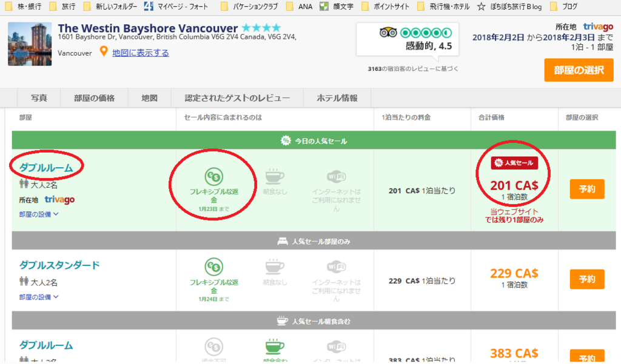
Task: Click the red 人気セール badge
Action: coord(514,162)
